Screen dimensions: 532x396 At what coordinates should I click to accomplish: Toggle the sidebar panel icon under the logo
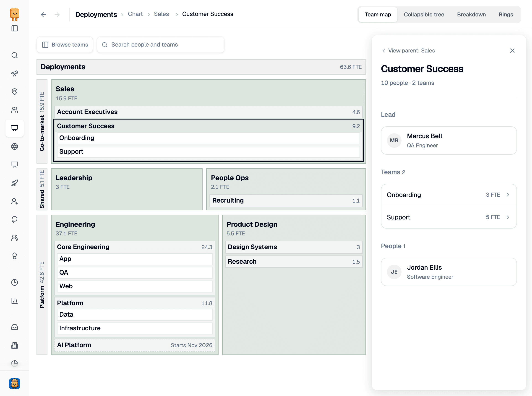15,28
